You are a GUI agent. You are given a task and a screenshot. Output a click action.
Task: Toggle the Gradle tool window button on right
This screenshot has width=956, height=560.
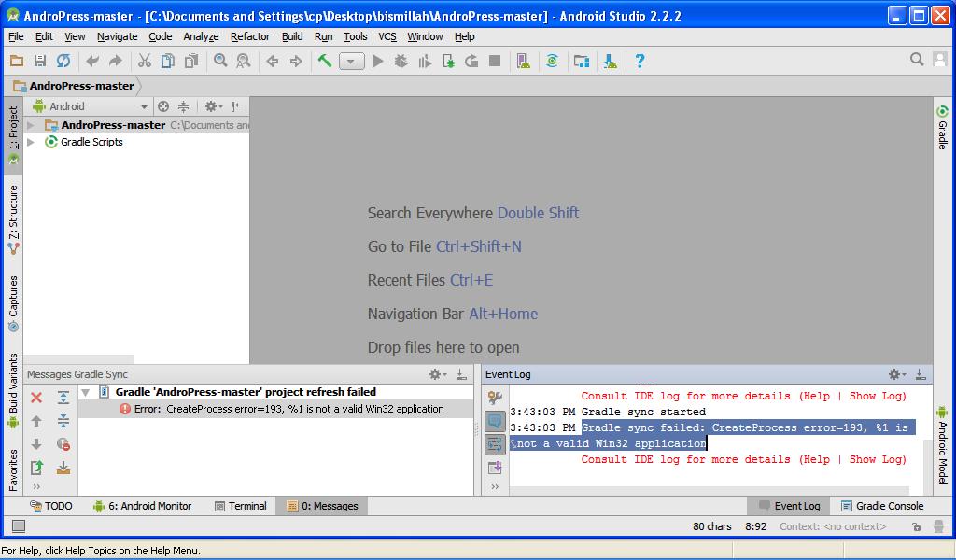coord(942,127)
